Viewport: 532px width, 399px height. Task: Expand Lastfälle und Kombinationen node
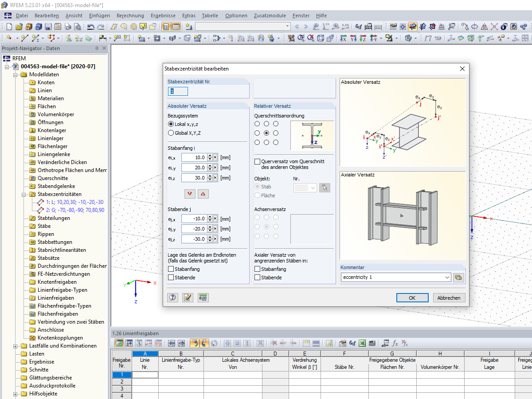pos(16,346)
